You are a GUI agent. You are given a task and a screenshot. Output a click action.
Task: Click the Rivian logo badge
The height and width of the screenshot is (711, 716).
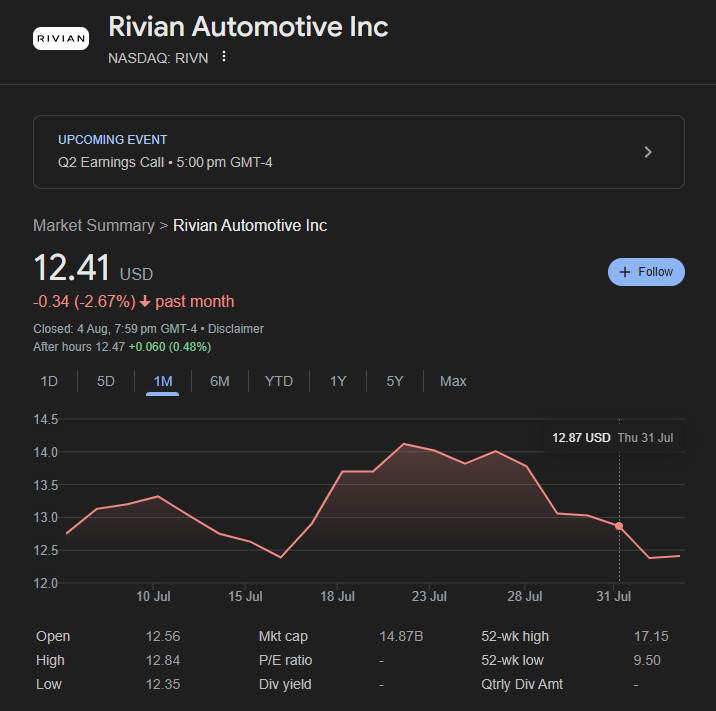61,39
